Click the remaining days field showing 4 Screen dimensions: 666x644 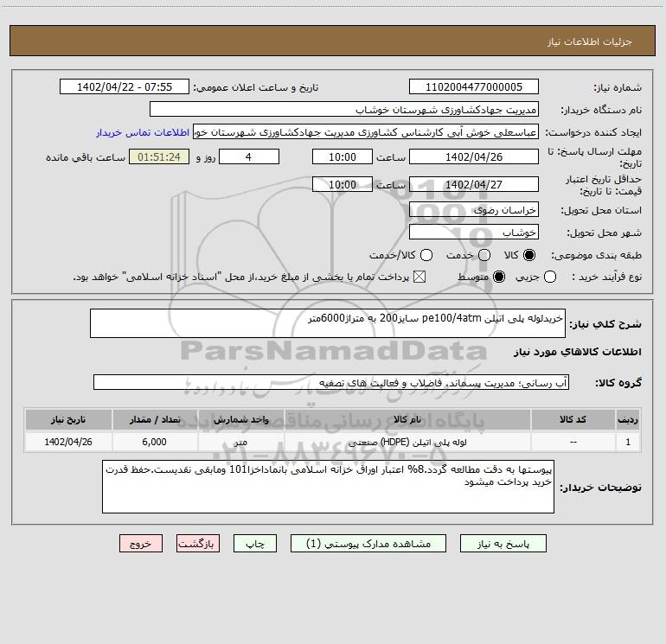[249, 156]
